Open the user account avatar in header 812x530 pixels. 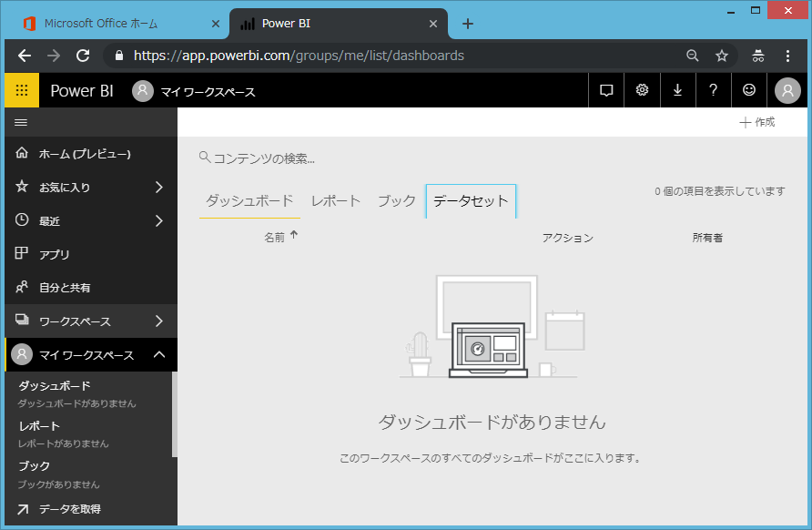pyautogui.click(x=787, y=90)
